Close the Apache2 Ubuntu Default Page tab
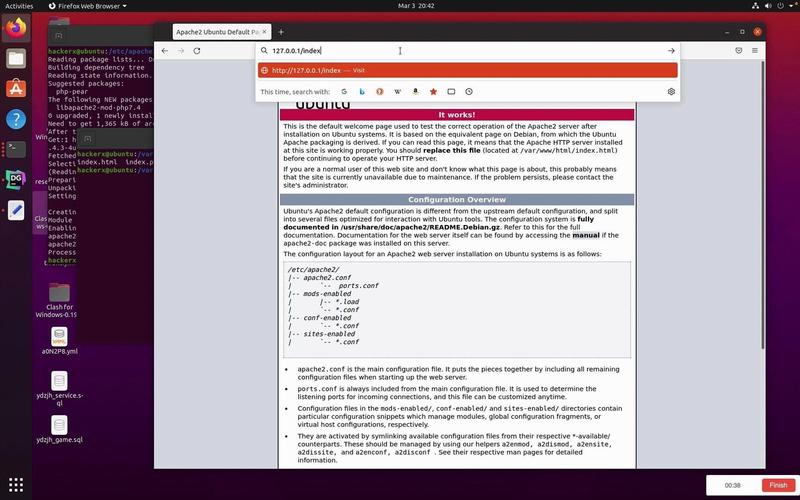Screen dimensions: 800x500 264,32
